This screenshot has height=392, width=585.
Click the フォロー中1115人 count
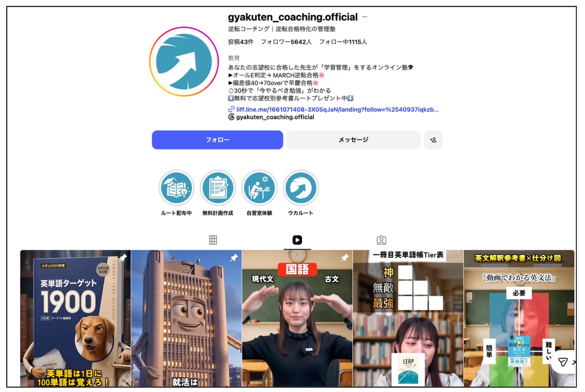coord(343,42)
